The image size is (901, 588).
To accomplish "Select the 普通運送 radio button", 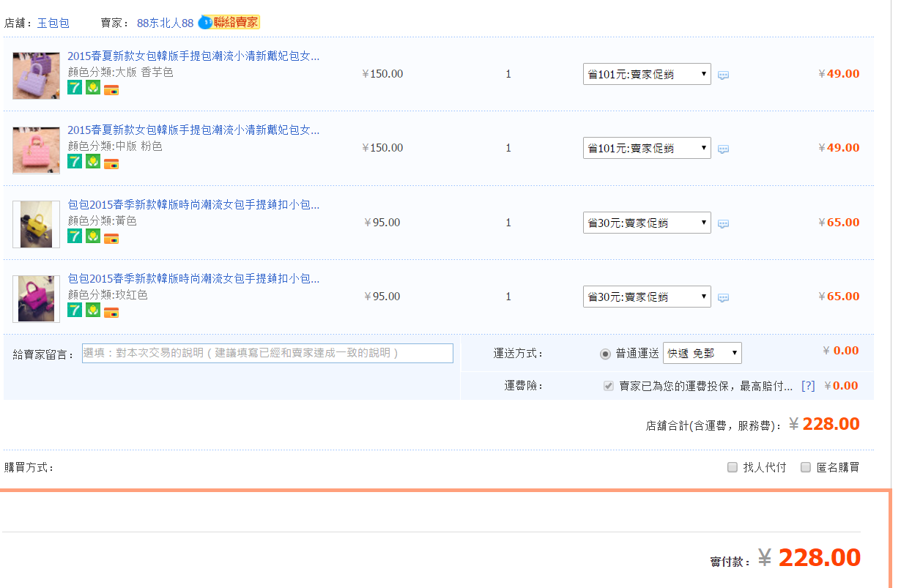I will click(605, 354).
